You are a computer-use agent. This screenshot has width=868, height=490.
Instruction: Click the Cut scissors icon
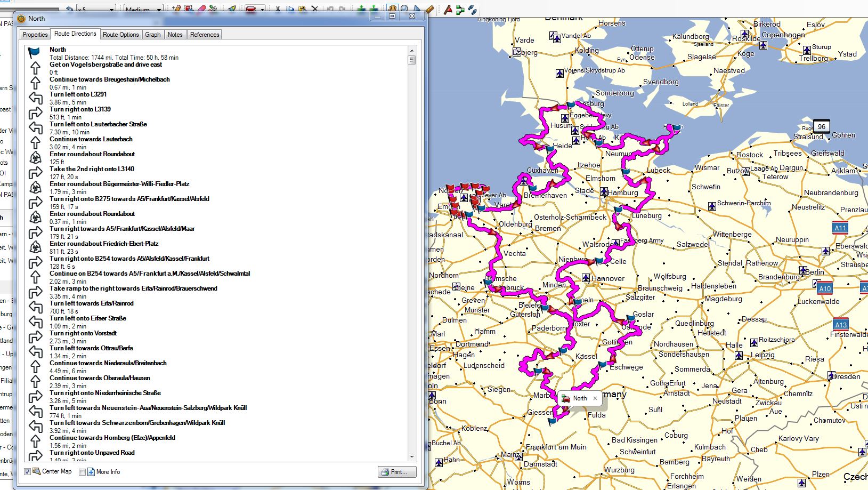click(x=278, y=9)
